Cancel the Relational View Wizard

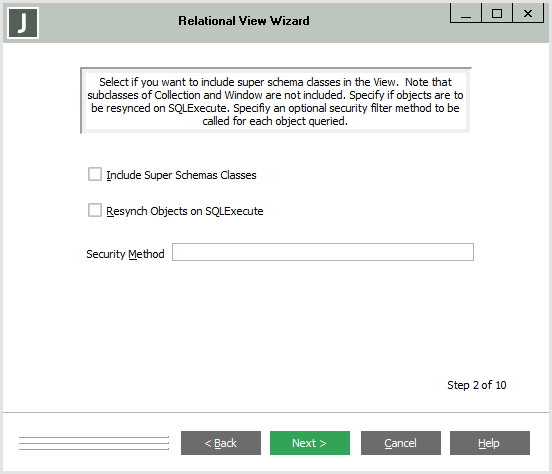pos(401,443)
